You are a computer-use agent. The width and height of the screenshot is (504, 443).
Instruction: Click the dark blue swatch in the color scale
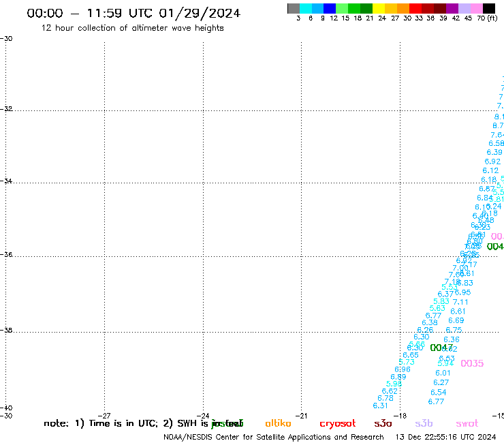[x=330, y=8]
